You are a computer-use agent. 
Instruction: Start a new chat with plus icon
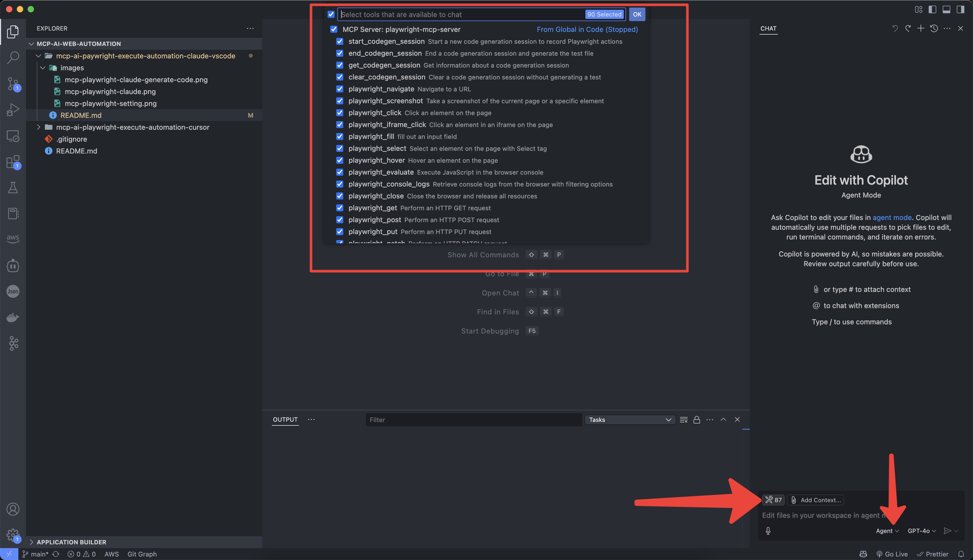[921, 28]
